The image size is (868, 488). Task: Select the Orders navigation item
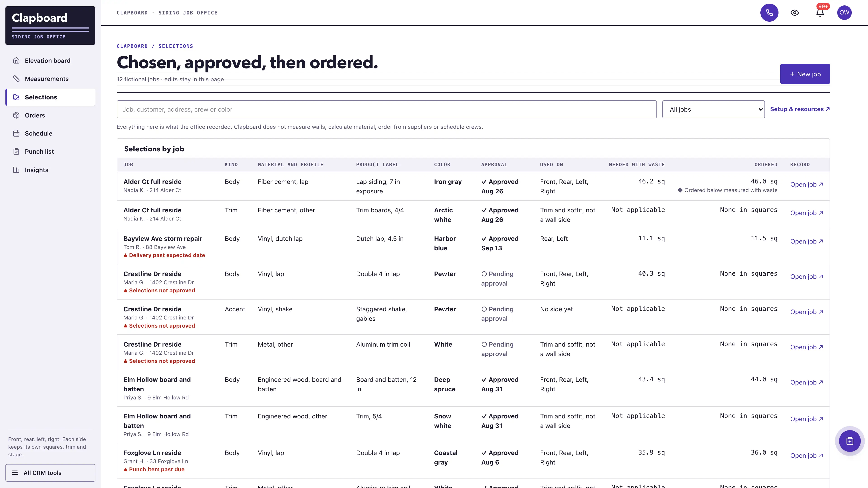point(51,115)
